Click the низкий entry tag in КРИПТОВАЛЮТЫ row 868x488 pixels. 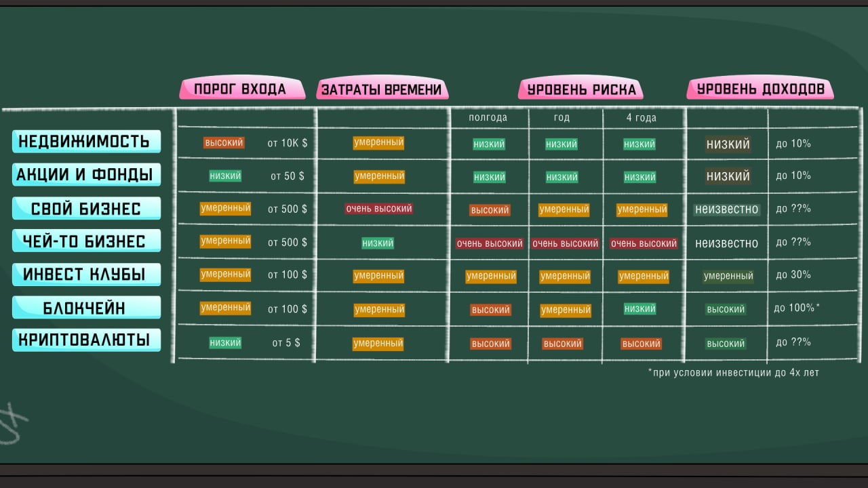coord(225,342)
